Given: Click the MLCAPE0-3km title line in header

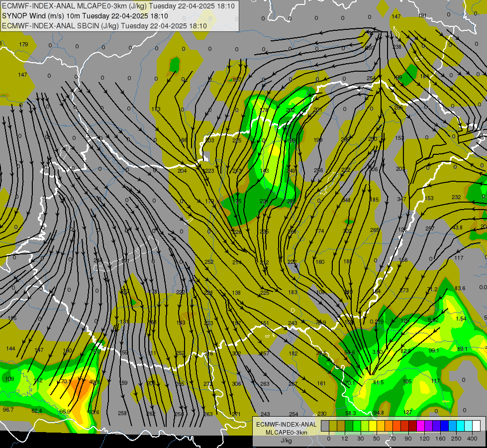Looking at the screenshot, I should tap(118, 6).
